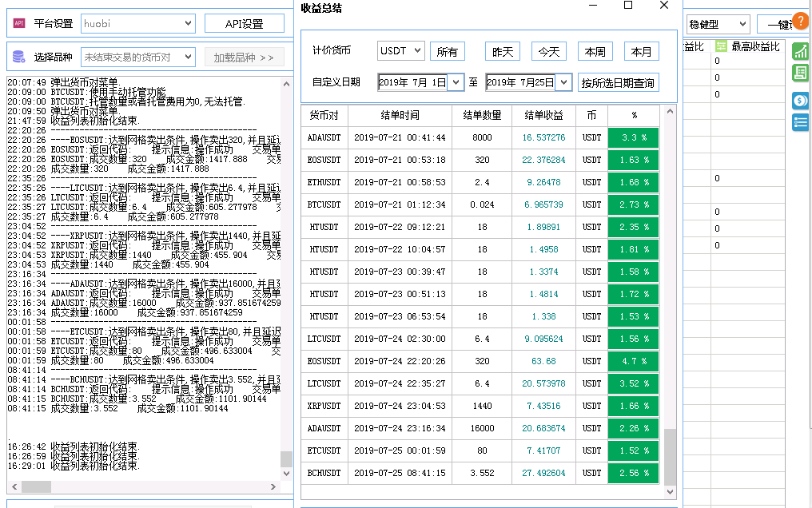Click the 结单数量 column header
812x508 pixels.
point(482,115)
